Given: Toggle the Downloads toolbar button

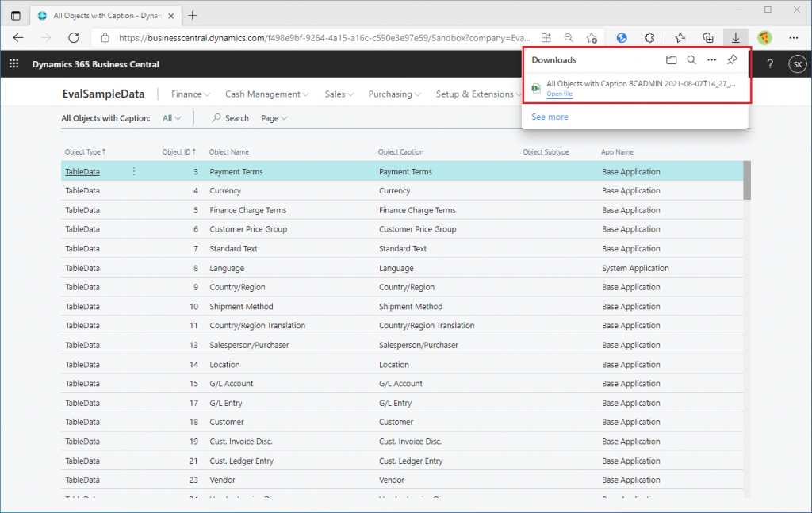Looking at the screenshot, I should [735, 38].
